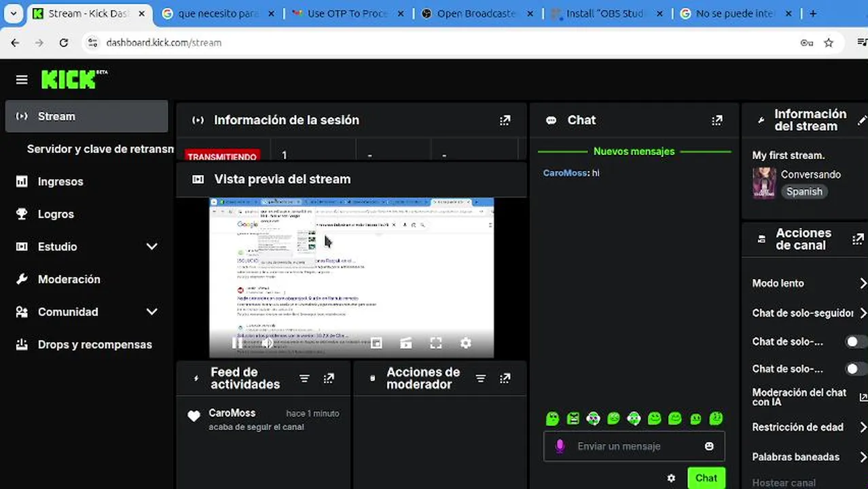Open Moderación in the sidebar
Image resolution: width=868 pixels, height=489 pixels.
tap(86, 279)
